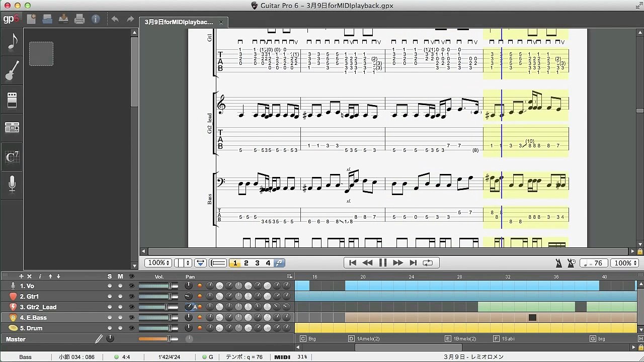Mute the Drum track
Screen dimensions: 644x362
[120, 328]
